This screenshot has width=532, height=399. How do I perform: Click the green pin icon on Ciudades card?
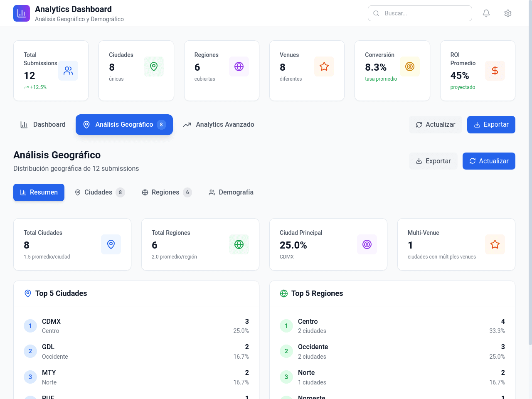[x=154, y=66]
